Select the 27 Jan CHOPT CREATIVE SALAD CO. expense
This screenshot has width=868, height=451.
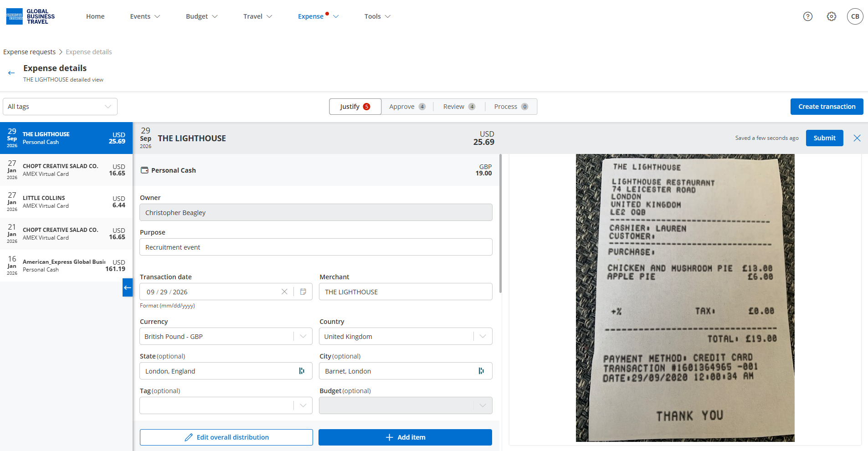tap(67, 170)
